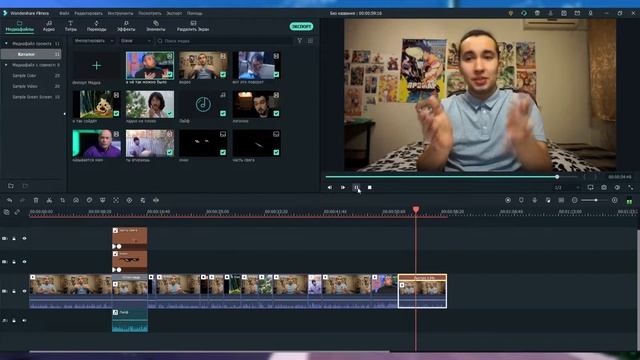Open the sort dropdown next to Импортировать

coord(136,41)
